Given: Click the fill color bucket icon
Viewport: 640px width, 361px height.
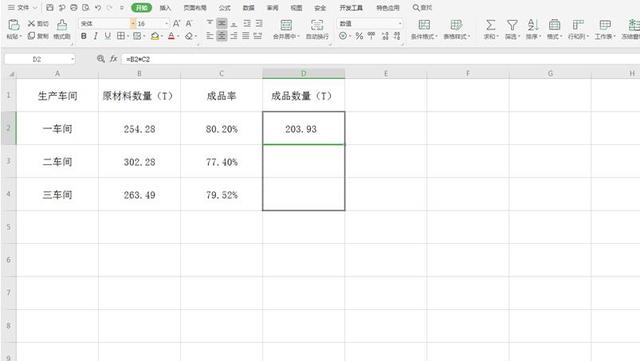Looking at the screenshot, I should pyautogui.click(x=155, y=36).
